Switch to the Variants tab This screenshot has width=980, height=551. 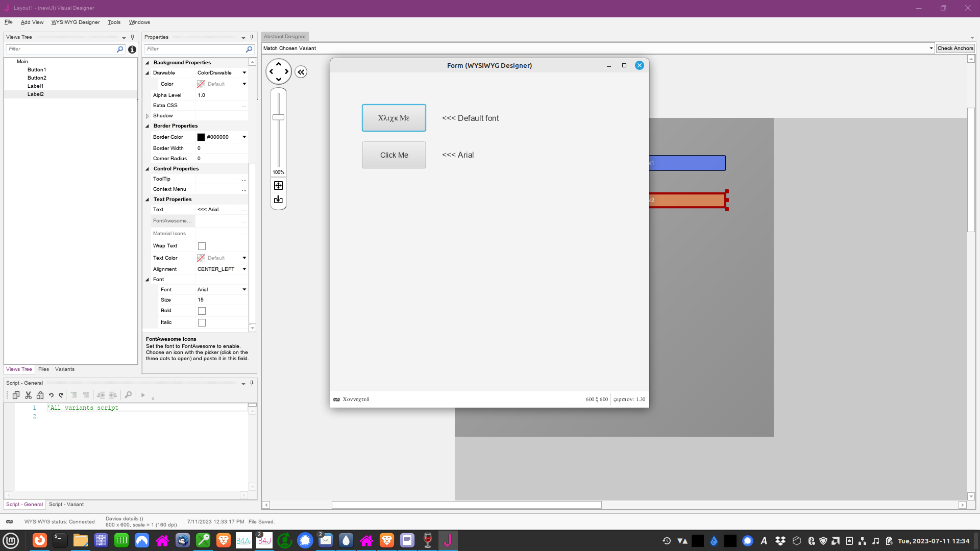pos(64,369)
